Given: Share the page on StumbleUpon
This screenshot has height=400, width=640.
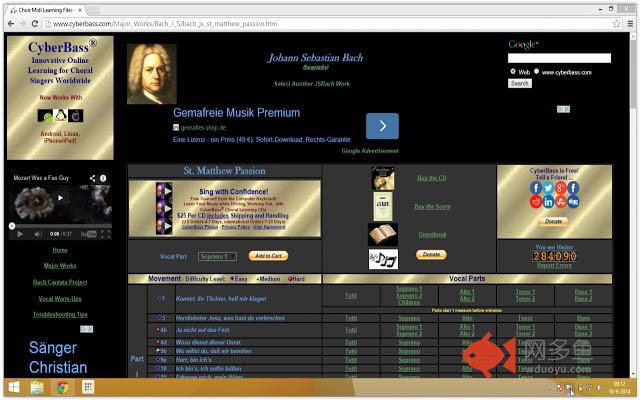Looking at the screenshot, I should coord(560,201).
